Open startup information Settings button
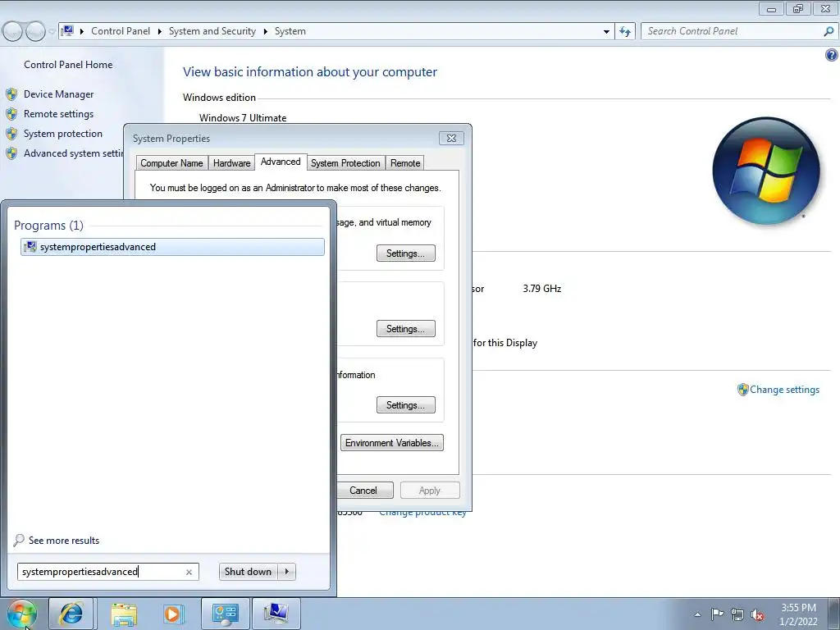840x630 pixels. [405, 405]
